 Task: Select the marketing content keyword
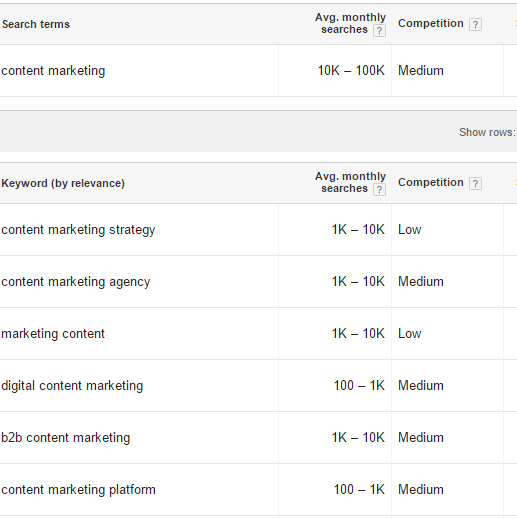click(53, 334)
